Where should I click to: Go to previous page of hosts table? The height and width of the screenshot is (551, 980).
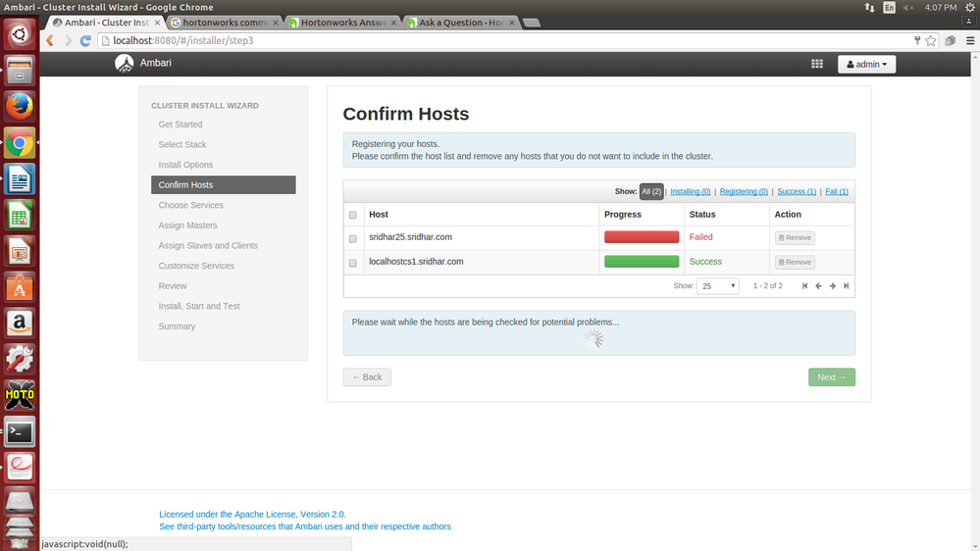(x=819, y=286)
